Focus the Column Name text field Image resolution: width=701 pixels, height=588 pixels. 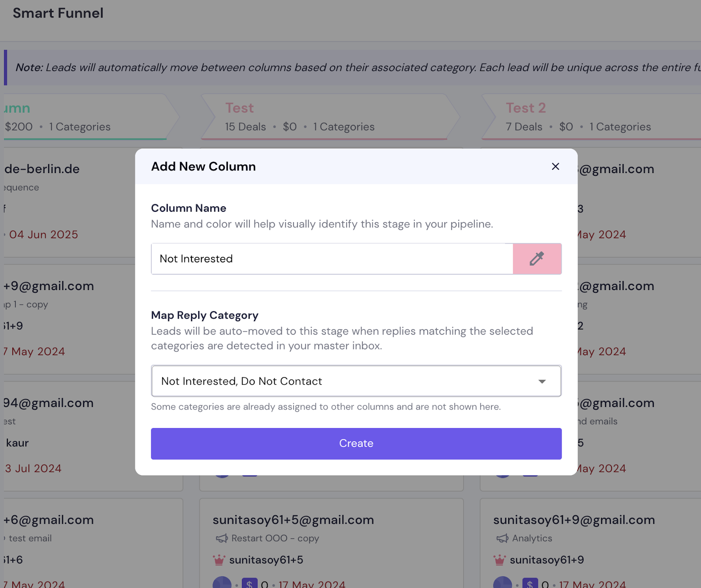(x=332, y=259)
